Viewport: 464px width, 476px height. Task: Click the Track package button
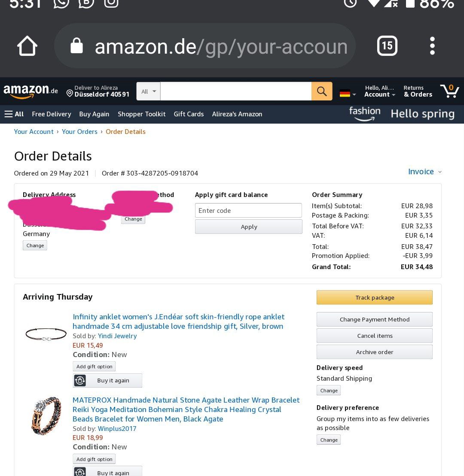point(374,297)
